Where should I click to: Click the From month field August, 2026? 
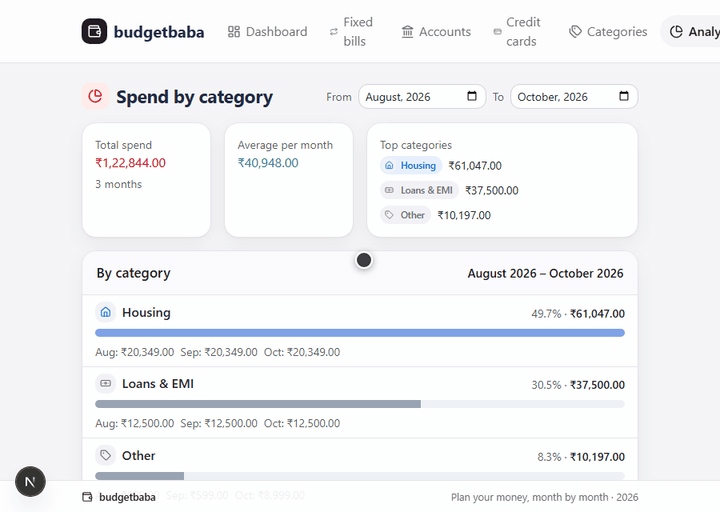[x=422, y=96]
